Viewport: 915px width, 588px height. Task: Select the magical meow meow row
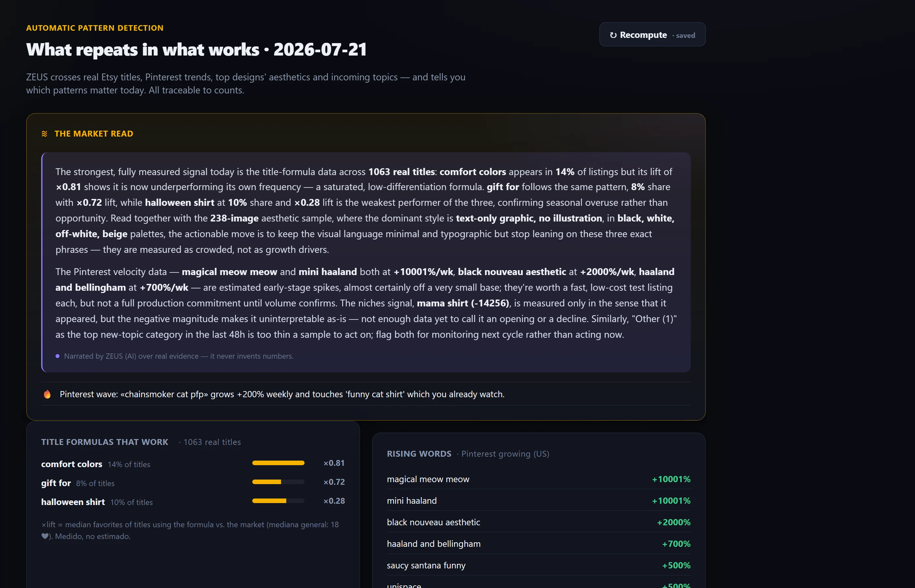539,479
